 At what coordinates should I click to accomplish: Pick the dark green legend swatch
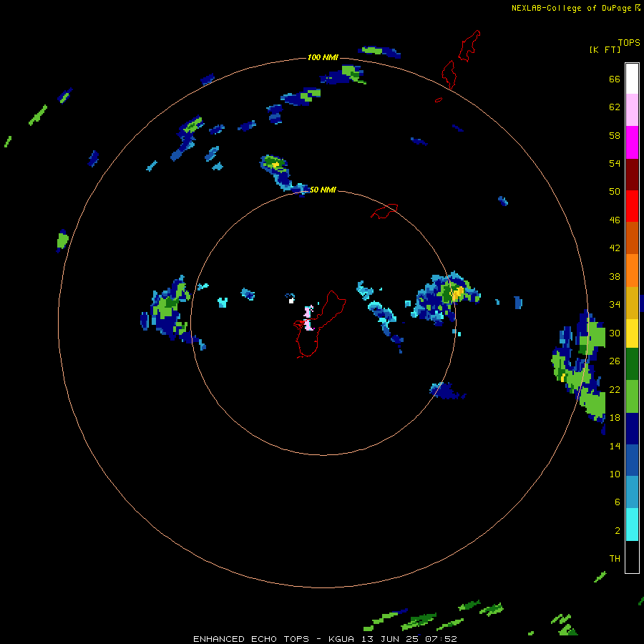(x=632, y=364)
